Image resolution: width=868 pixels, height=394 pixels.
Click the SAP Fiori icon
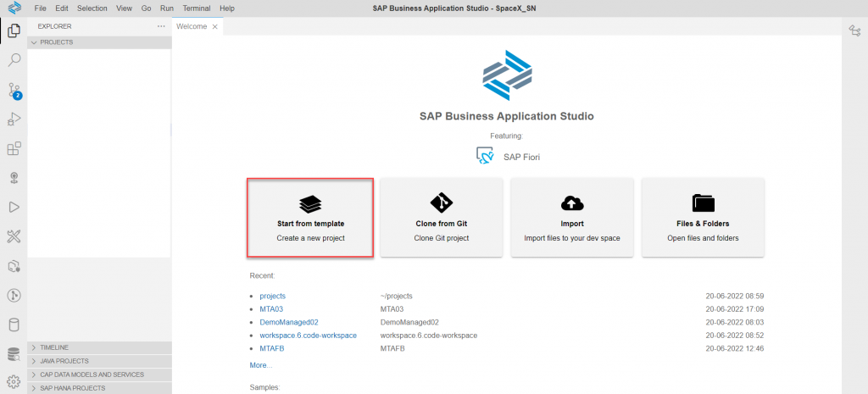pyautogui.click(x=485, y=156)
